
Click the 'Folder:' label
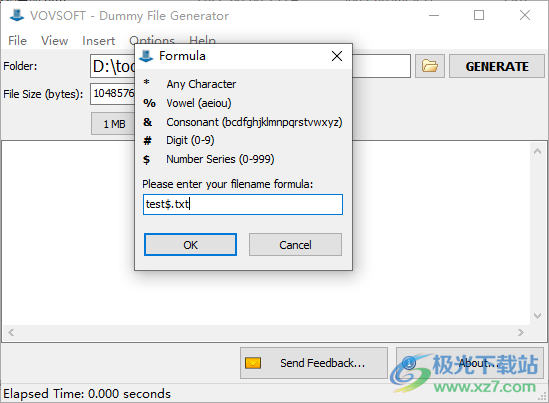(x=20, y=66)
